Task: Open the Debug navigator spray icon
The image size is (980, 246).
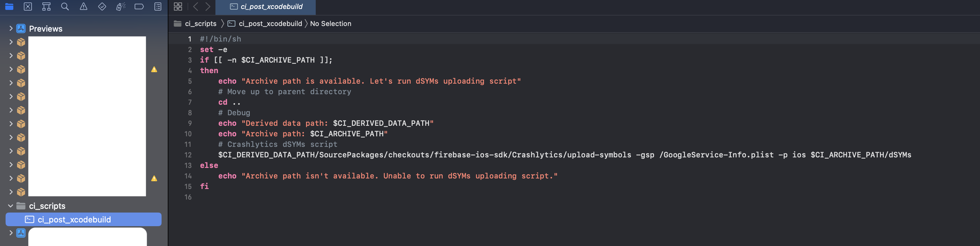Action: [121, 7]
